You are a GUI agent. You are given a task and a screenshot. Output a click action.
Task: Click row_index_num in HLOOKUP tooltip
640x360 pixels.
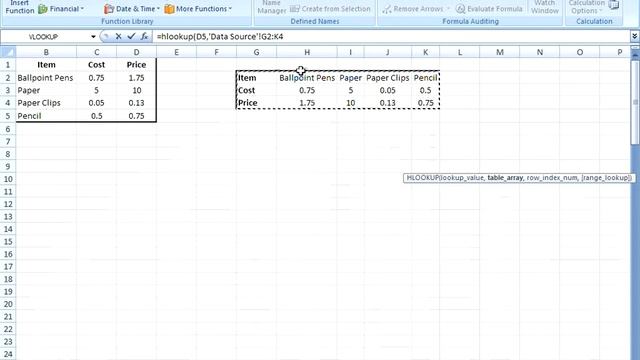tap(552, 178)
